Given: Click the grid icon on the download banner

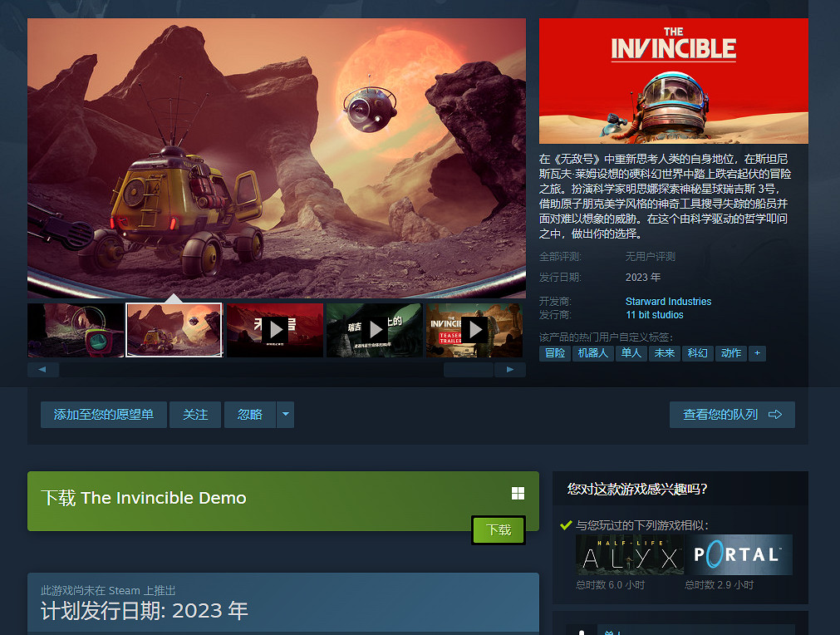Looking at the screenshot, I should pyautogui.click(x=518, y=492).
